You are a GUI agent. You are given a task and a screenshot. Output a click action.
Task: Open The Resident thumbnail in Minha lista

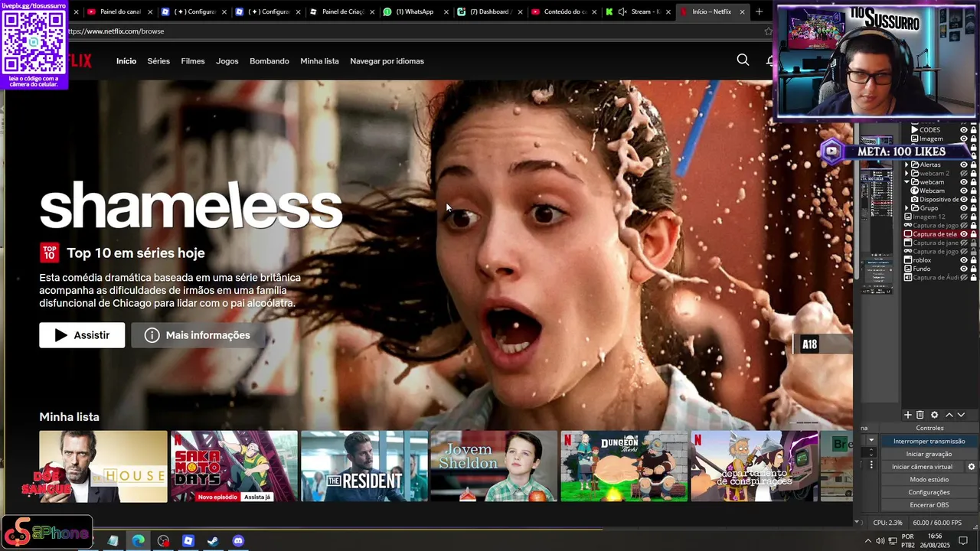(x=364, y=466)
